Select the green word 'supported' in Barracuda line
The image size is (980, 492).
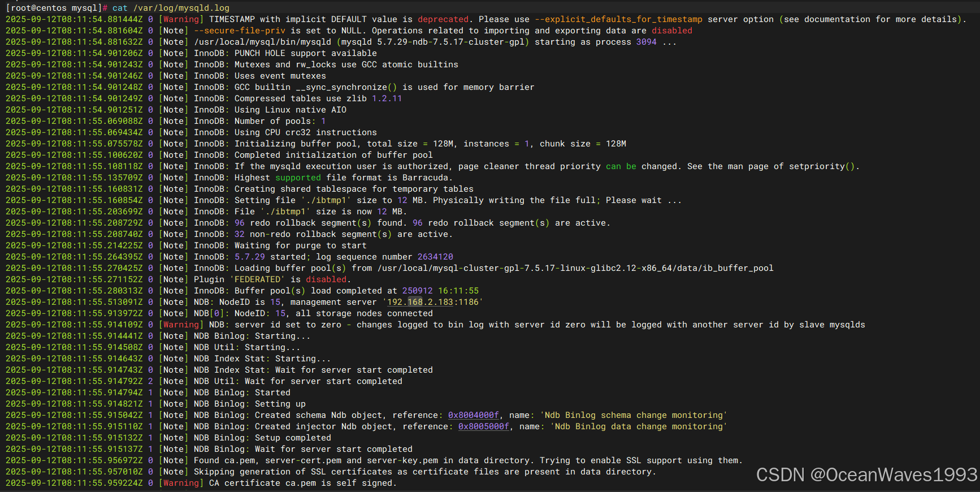click(x=298, y=178)
